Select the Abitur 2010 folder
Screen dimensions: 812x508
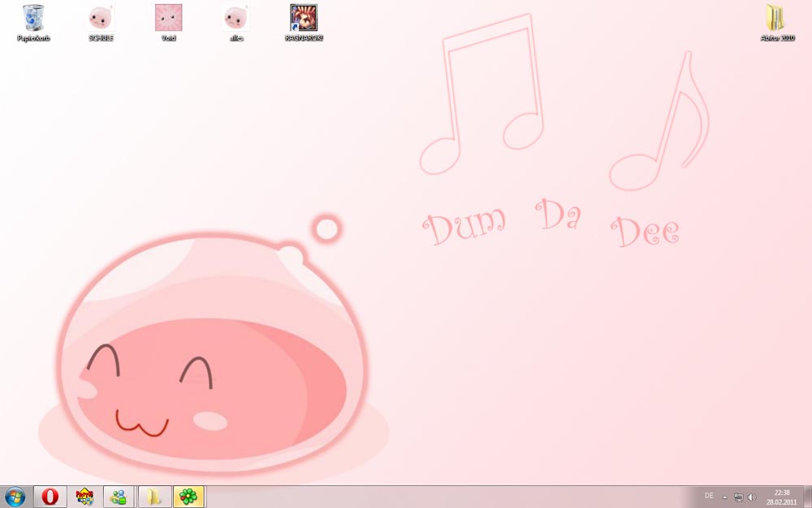[776, 19]
